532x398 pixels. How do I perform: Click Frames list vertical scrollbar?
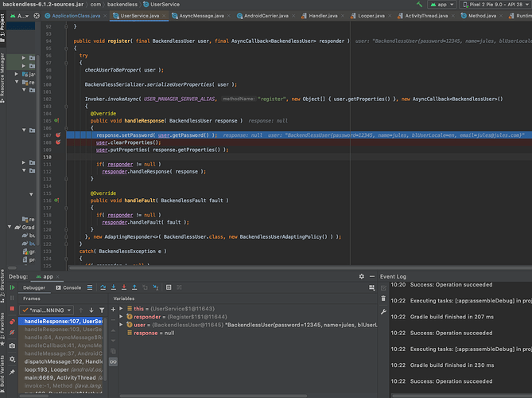coord(105,349)
